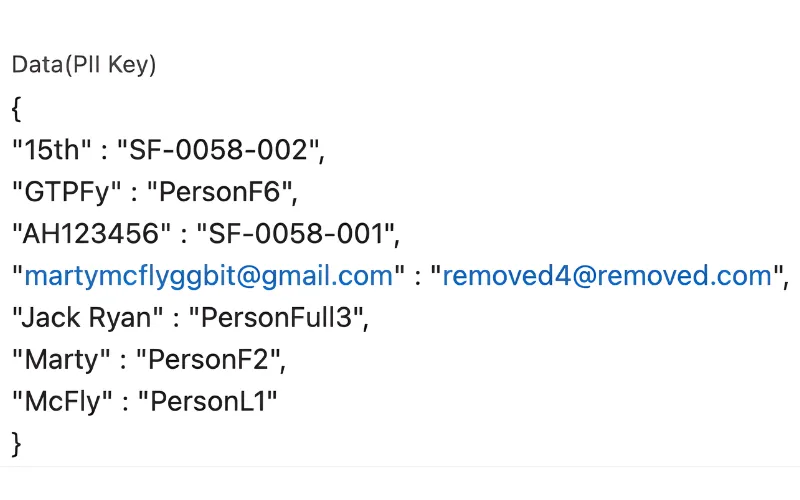The height and width of the screenshot is (500, 800).
Task: Click the opening curly brace
Action: coord(17,107)
